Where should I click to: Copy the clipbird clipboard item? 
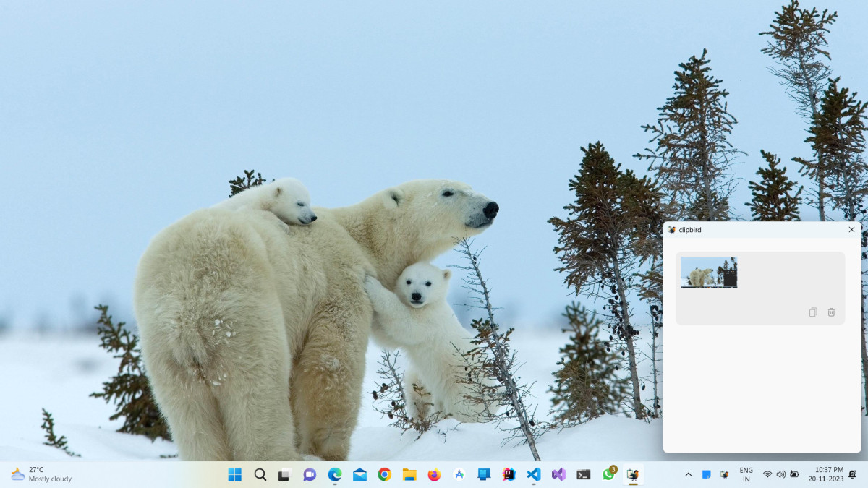(813, 312)
